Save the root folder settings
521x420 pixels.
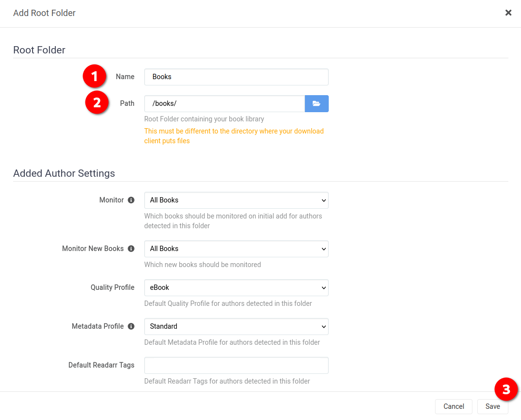click(x=492, y=406)
